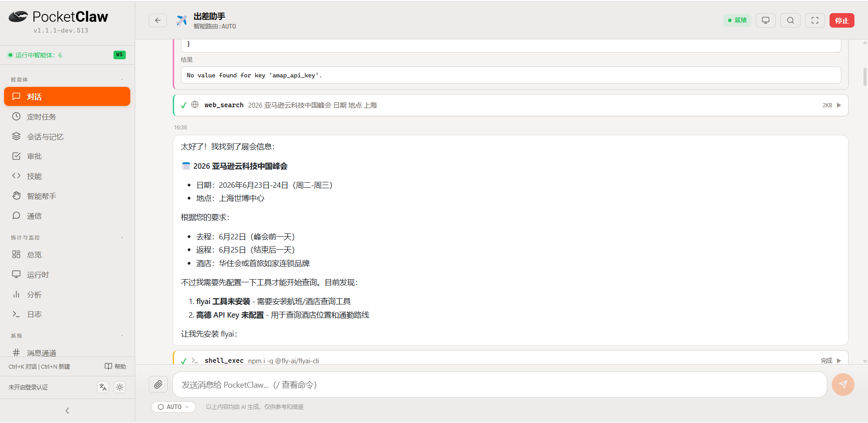Click the shell_exec terminal icon

point(195,361)
